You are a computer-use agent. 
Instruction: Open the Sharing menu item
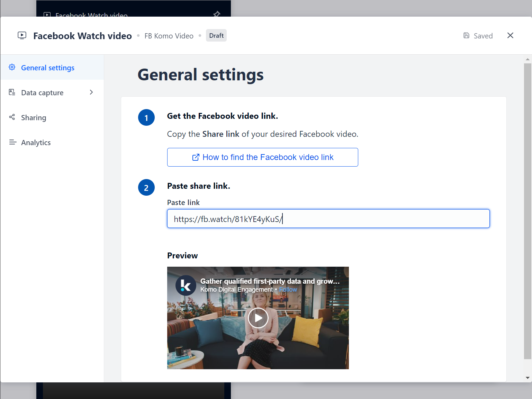(x=34, y=118)
